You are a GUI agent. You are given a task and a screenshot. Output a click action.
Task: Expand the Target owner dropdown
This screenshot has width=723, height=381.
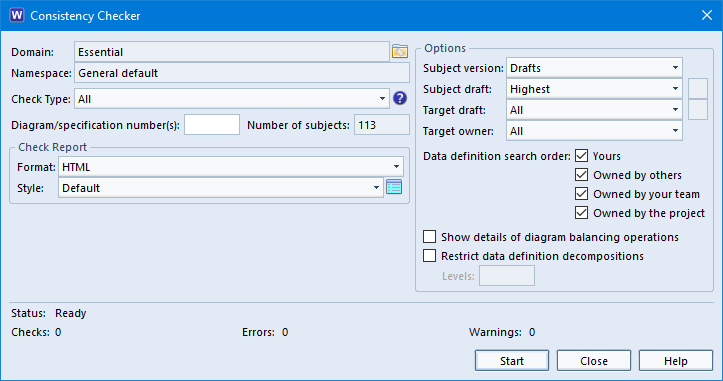click(x=594, y=131)
